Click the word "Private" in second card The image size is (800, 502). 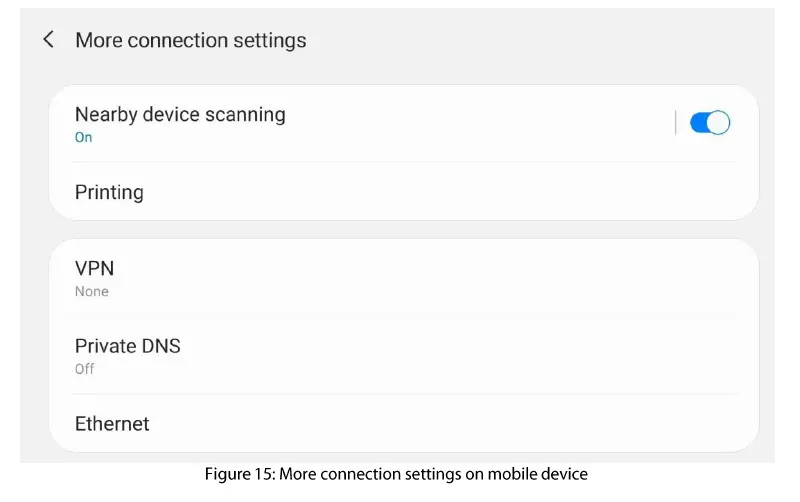[105, 346]
